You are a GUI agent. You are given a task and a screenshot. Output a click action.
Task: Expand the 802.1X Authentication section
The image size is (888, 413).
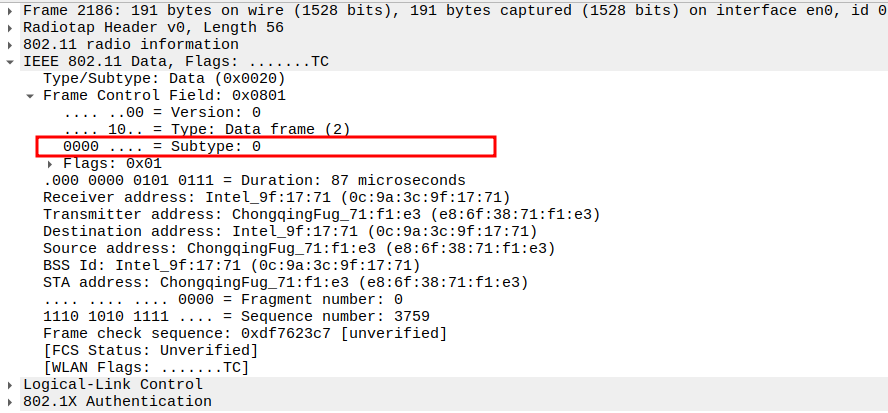click(11, 401)
